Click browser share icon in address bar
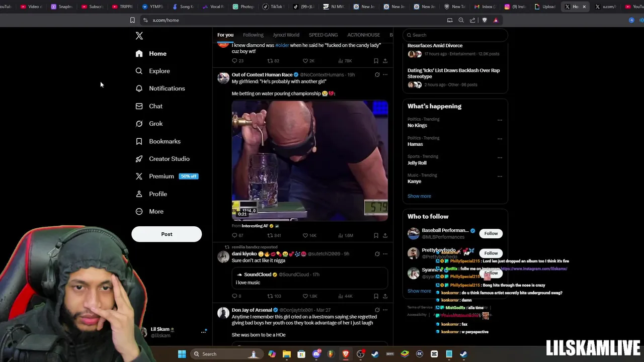The width and height of the screenshot is (644, 362). 472,20
